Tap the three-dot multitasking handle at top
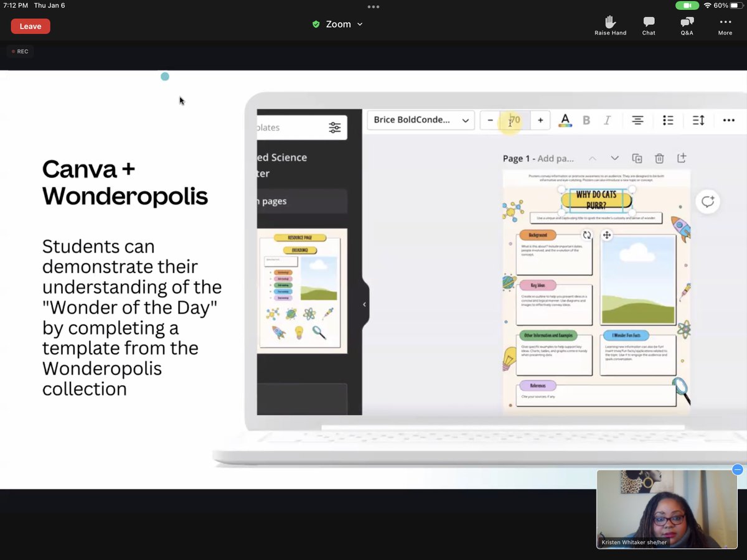This screenshot has height=560, width=747. [x=374, y=7]
